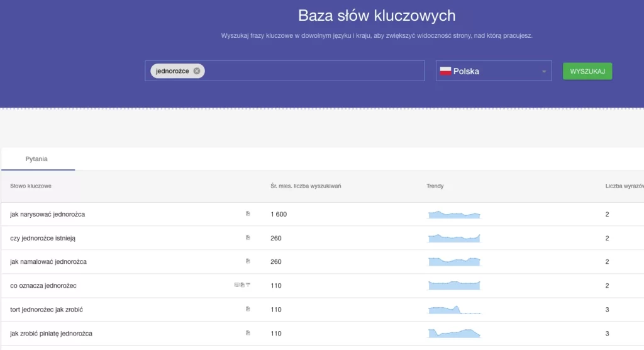The width and height of the screenshot is (644, 350).
Task: Click the image SERP icon for jak narysować jednorożca
Action: pyautogui.click(x=248, y=213)
